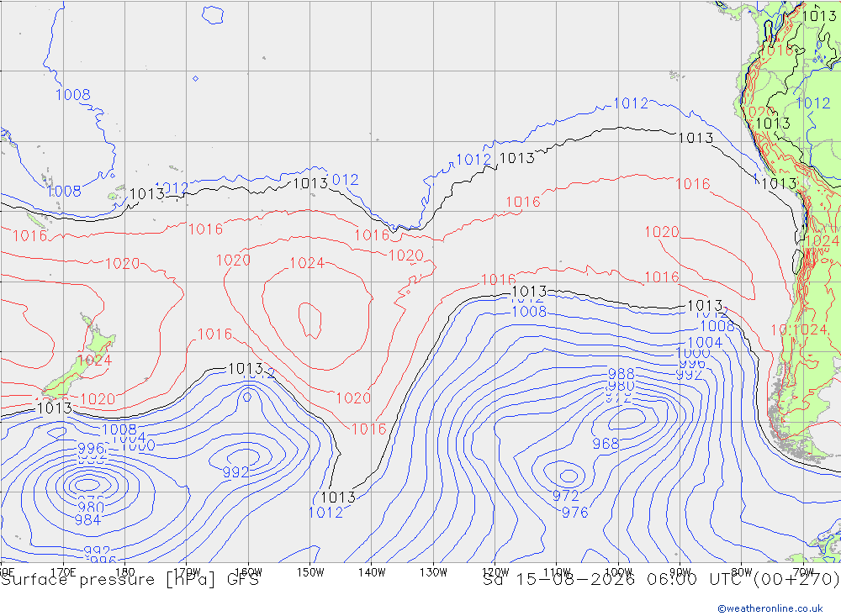The height and width of the screenshot is (616, 841).
Task: Click the "110W" longitude label
Action: (x=557, y=572)
